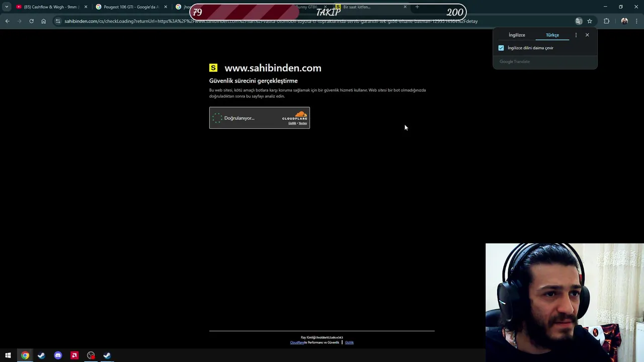Open the Cloudflare link in page footer
This screenshot has width=644, height=362.
[297, 342]
